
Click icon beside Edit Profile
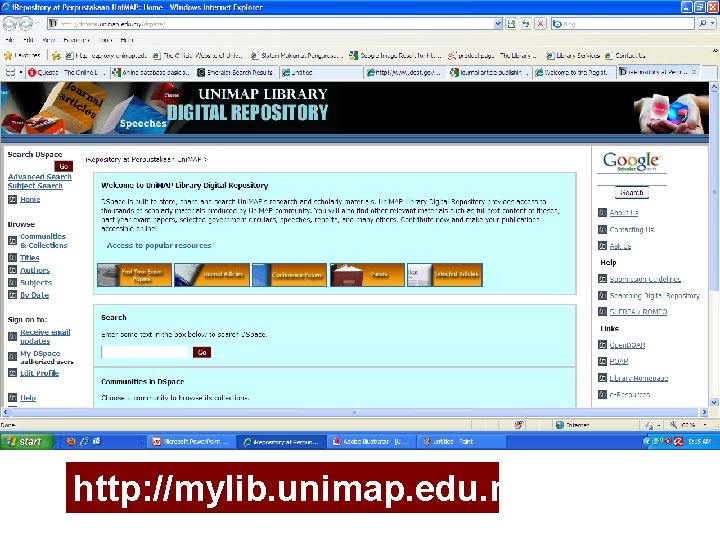coord(13,373)
